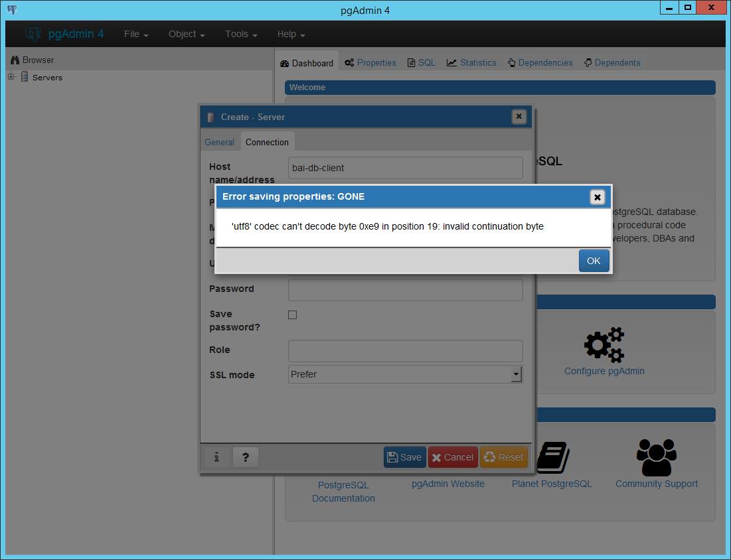The height and width of the screenshot is (560, 731).
Task: Toggle the Save password checkbox
Action: click(x=292, y=315)
